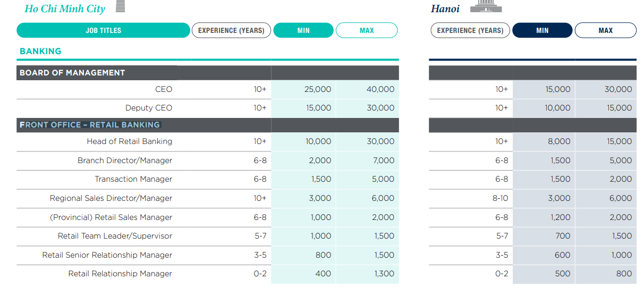644x288 pixels.
Task: Click the Ho Chi Minh City title
Action: coord(65,9)
